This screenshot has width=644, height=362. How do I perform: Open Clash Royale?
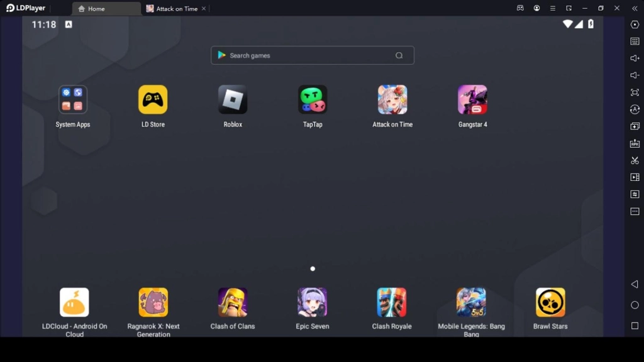click(x=391, y=302)
